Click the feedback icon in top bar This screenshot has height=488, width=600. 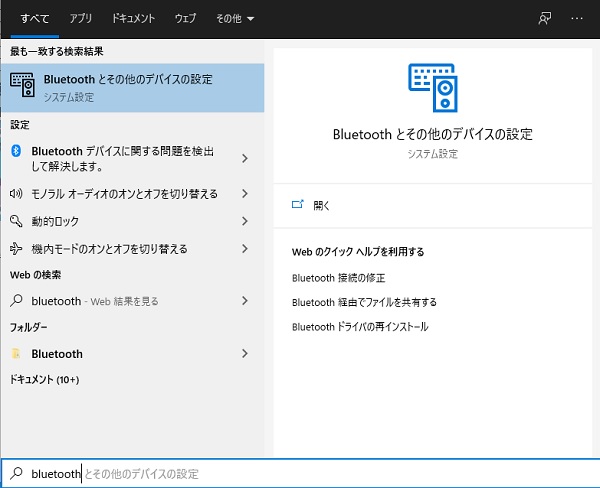[x=546, y=19]
